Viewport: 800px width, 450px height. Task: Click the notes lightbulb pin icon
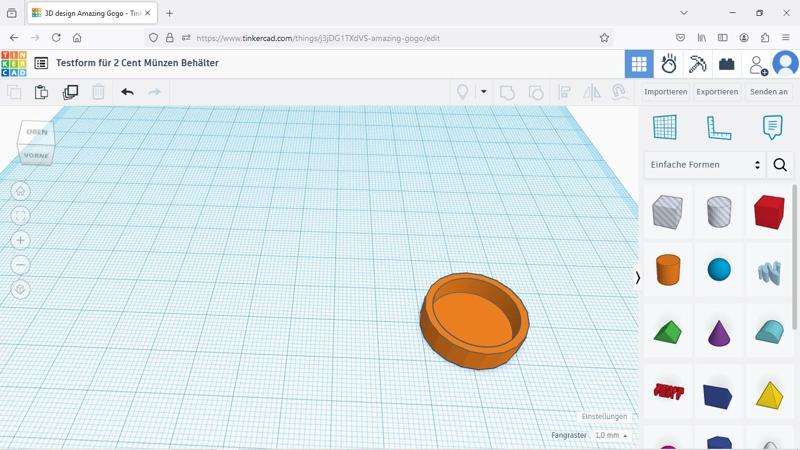pos(462,92)
